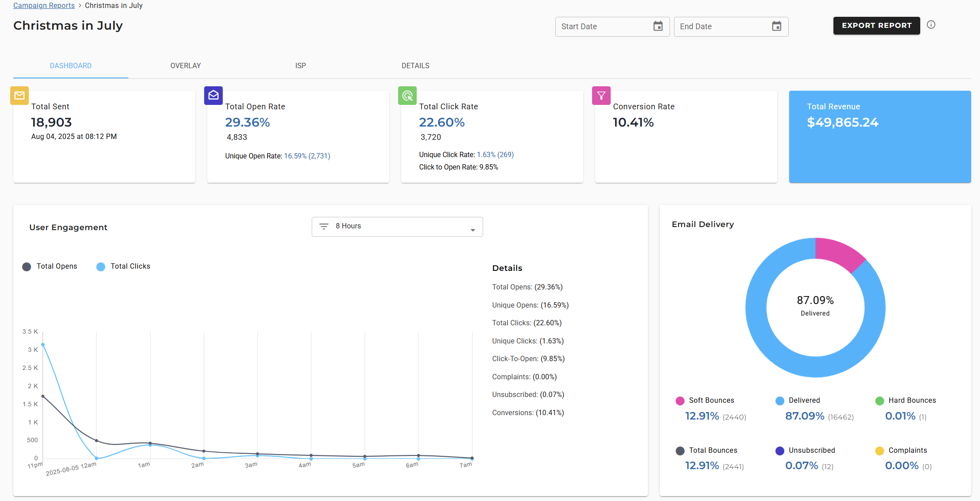980x501 pixels.
Task: Click the filter icon in 8 Hours selector
Action: click(324, 226)
